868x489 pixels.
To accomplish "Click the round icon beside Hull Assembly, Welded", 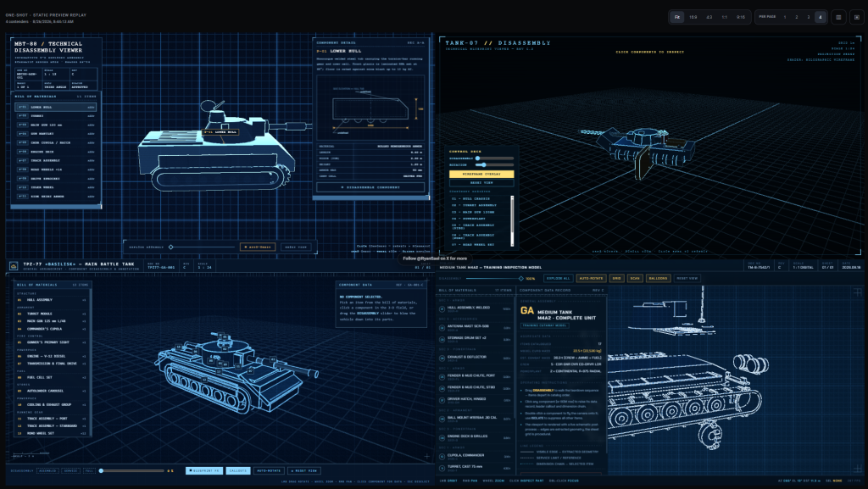I will pos(442,309).
